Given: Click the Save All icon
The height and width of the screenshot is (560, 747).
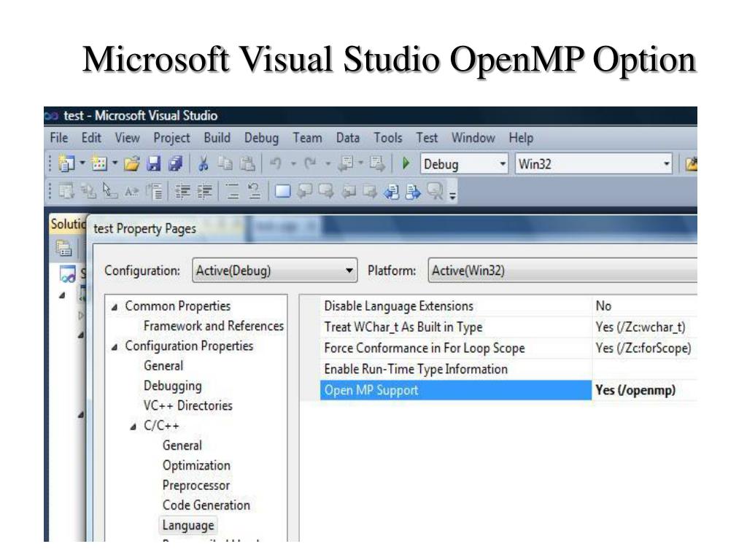Looking at the screenshot, I should 175,164.
